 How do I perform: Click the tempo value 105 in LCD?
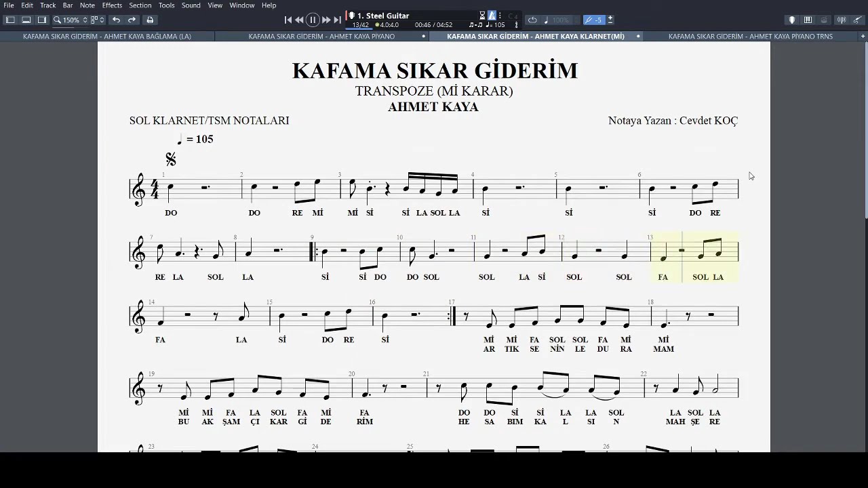tap(499, 25)
